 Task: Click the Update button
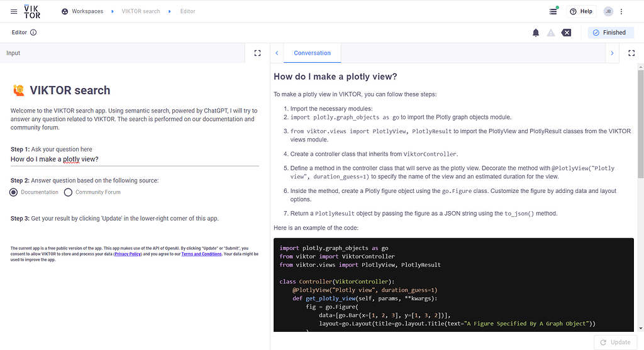pyautogui.click(x=615, y=342)
